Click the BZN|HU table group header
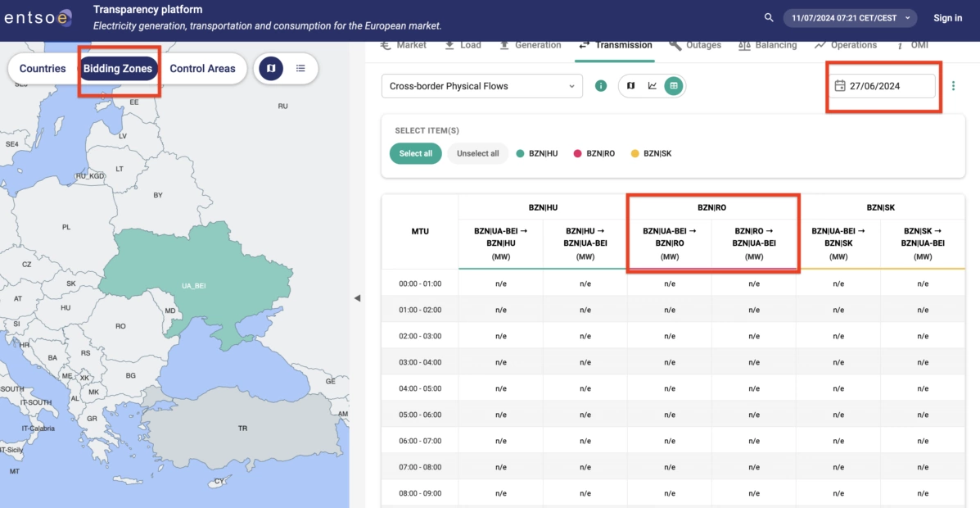This screenshot has width=980, height=508. (543, 207)
